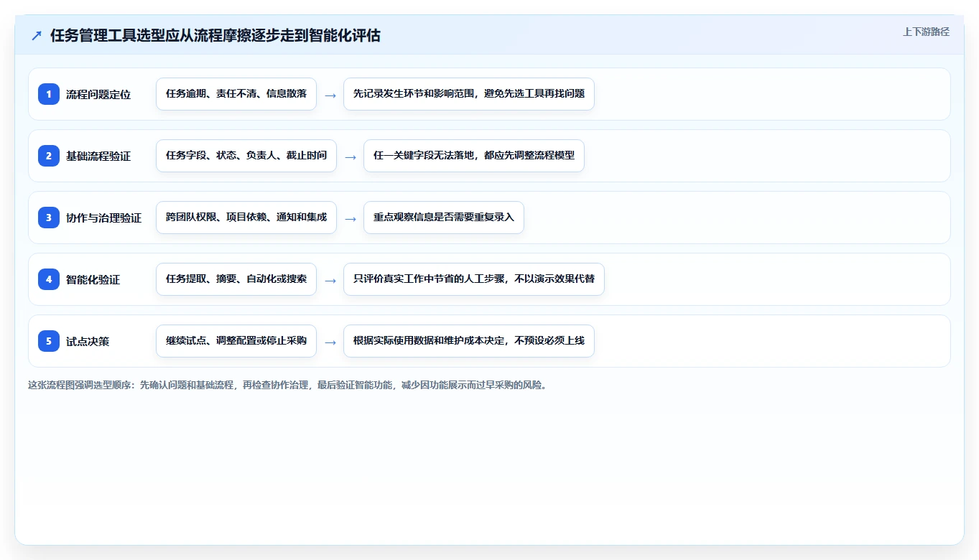The height and width of the screenshot is (560, 979).
Task: Click the 协作与治理验证 step label
Action: [103, 218]
